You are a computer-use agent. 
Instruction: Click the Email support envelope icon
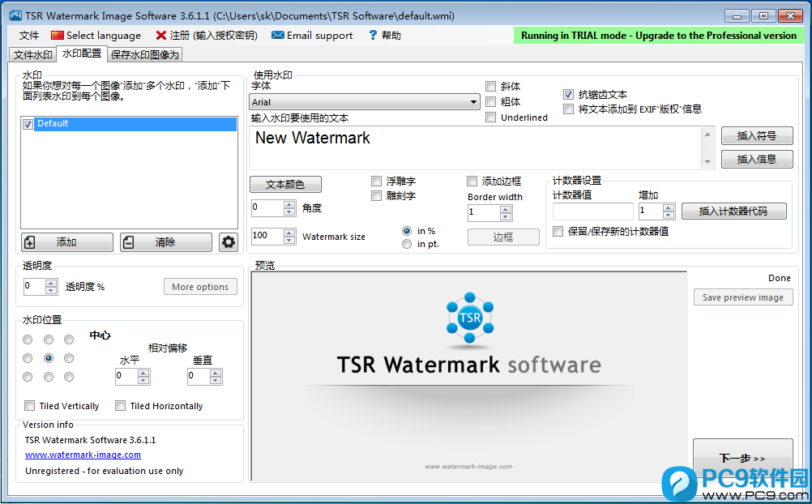coord(278,35)
